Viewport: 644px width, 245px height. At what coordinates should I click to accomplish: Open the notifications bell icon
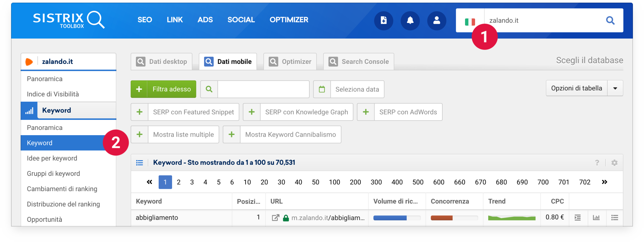click(x=410, y=20)
